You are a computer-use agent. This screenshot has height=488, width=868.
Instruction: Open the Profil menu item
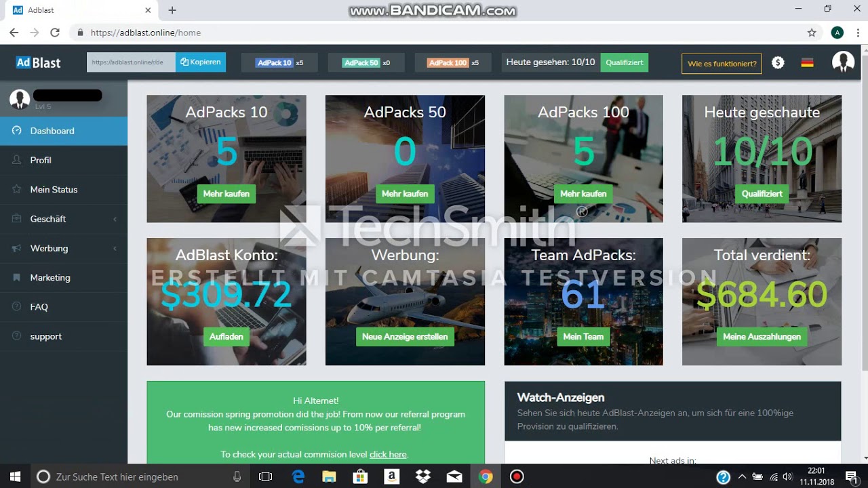point(64,160)
